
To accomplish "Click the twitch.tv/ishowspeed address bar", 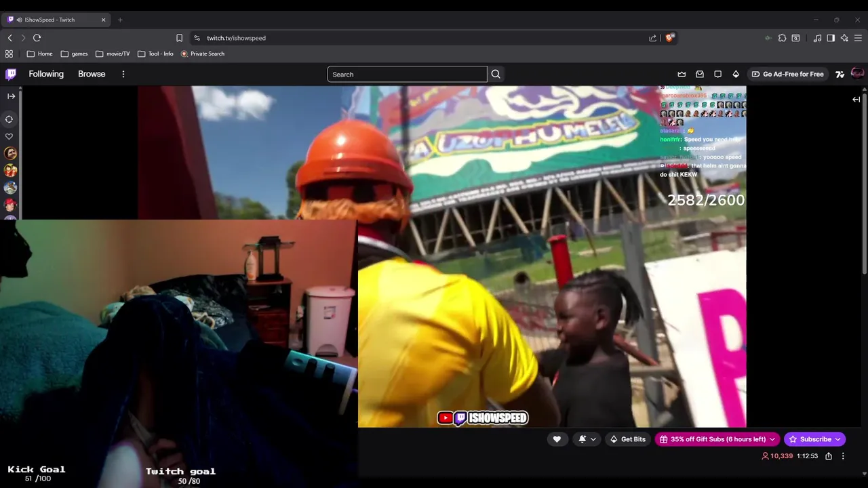I will (420, 38).
